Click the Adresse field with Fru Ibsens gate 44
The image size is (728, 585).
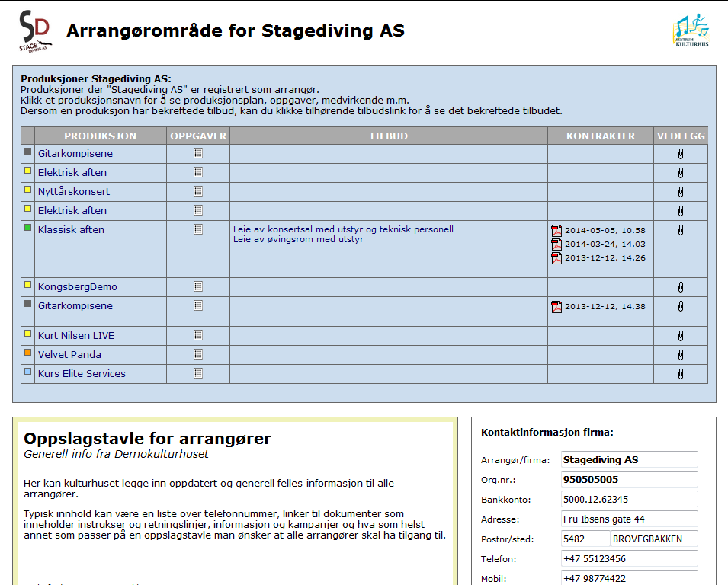[630, 519]
